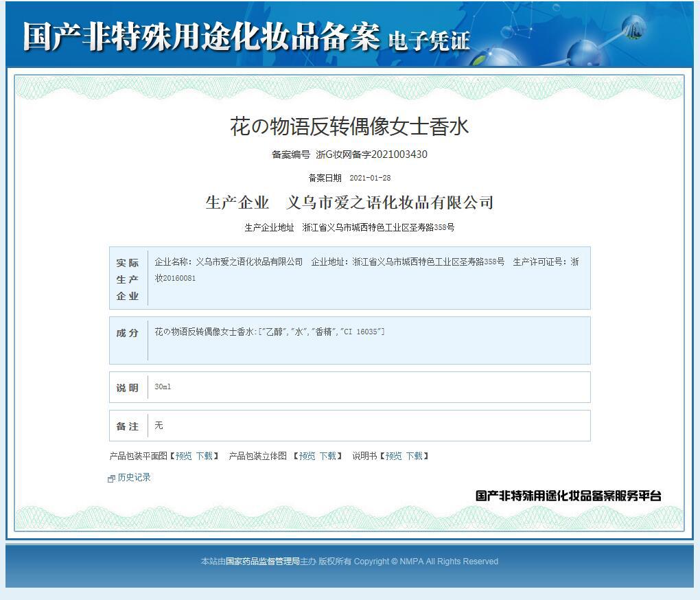Viewport: 700px width, 600px height.
Task: Click the product title 花の物语反转偶像女士香水
Action: point(349,126)
